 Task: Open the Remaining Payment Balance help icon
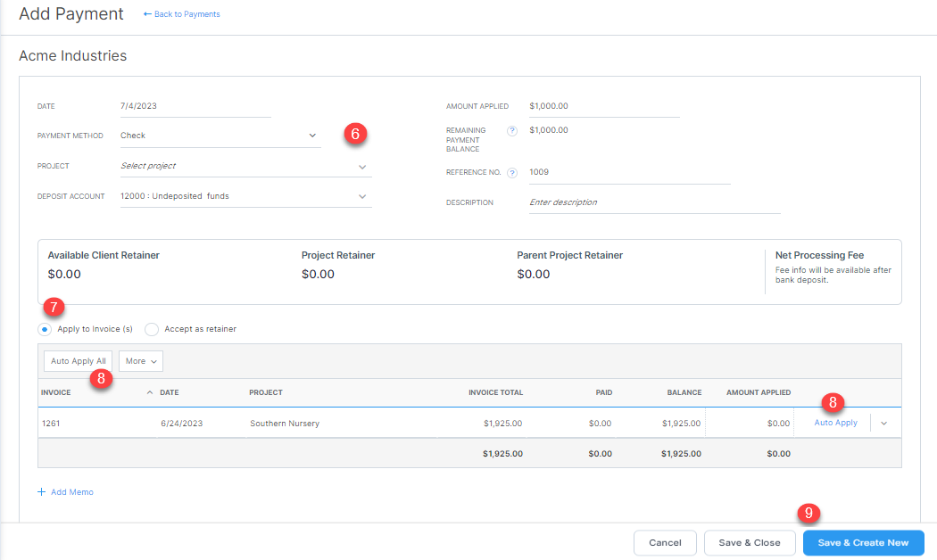tap(512, 131)
